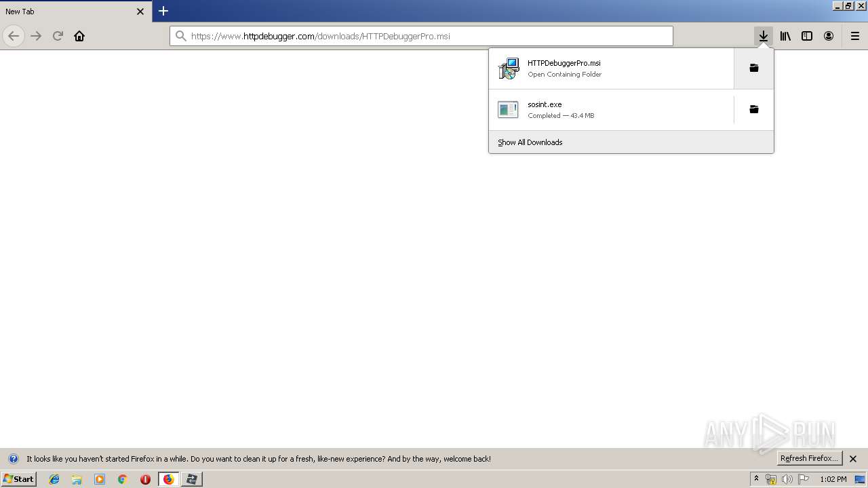Open the Firefox Account icon
The image size is (868, 488).
(x=829, y=36)
